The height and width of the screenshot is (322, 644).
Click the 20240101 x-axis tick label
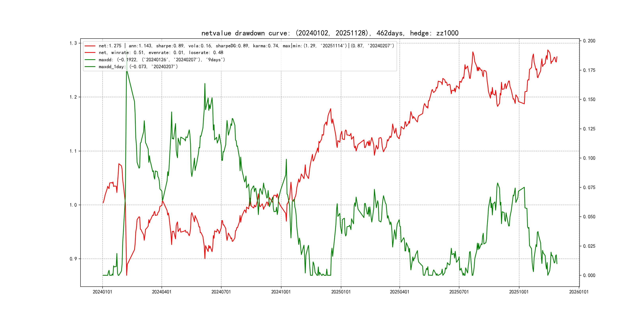[102, 292]
